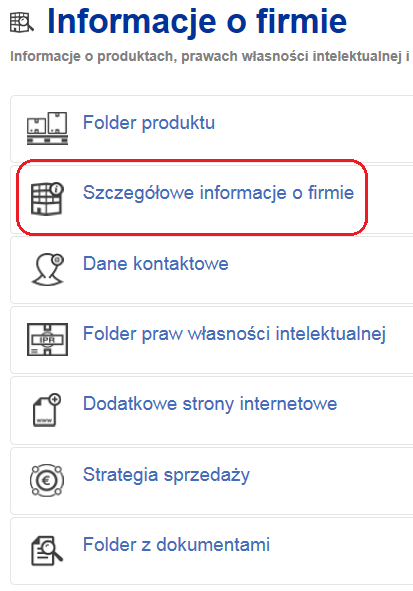Click the document magnifier icon for Folder z dokumentami
The height and width of the screenshot is (591, 413).
[47, 551]
